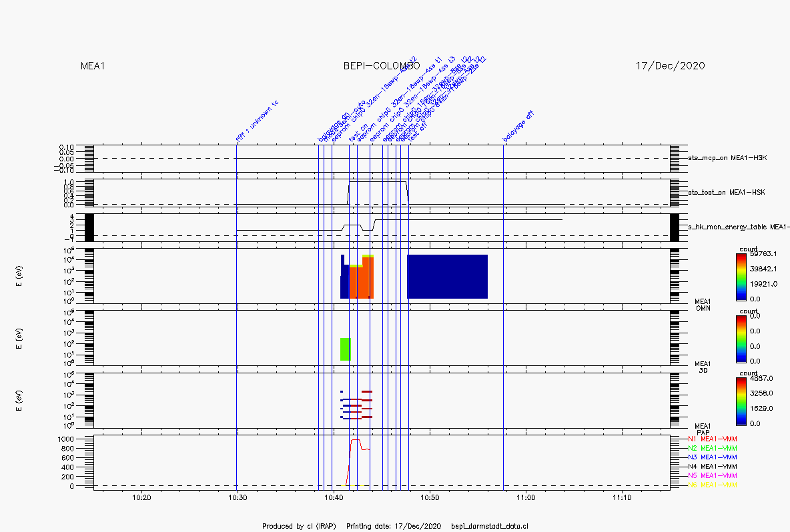This screenshot has width=790, height=532.
Task: Click the N3 MEA1-VMM legend entry
Action: 713,457
